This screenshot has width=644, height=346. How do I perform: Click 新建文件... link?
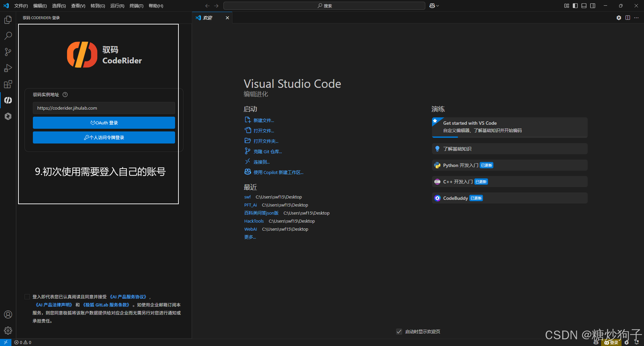coord(264,120)
